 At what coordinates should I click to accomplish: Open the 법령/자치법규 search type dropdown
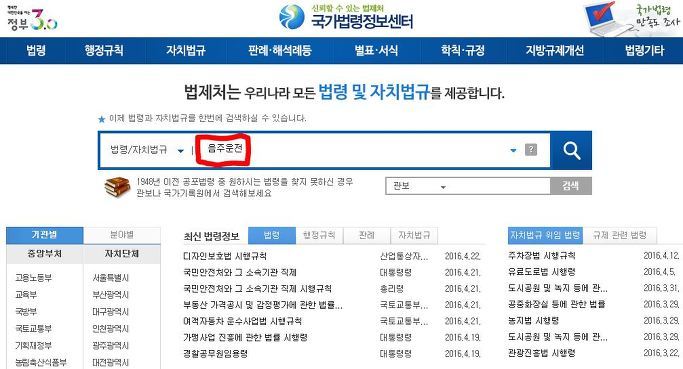point(146,150)
